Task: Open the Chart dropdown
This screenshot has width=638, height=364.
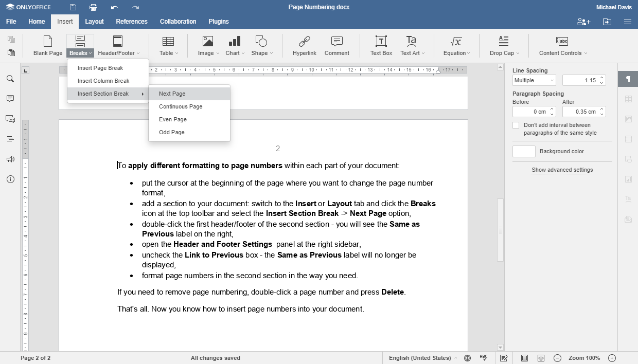Action: (235, 53)
